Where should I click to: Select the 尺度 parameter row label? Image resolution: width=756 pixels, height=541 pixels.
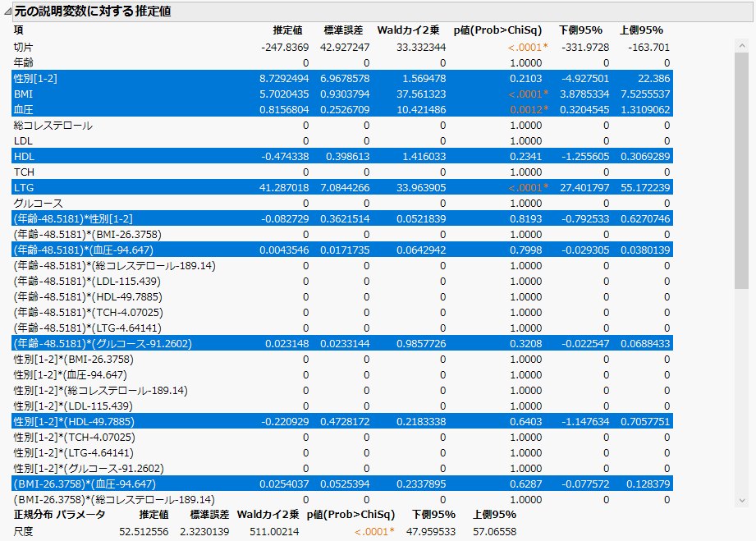(x=23, y=531)
